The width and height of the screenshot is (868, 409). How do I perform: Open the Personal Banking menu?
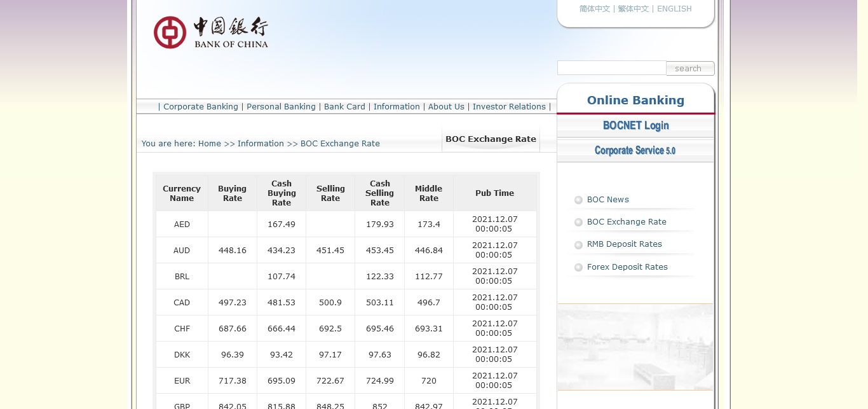coord(281,107)
